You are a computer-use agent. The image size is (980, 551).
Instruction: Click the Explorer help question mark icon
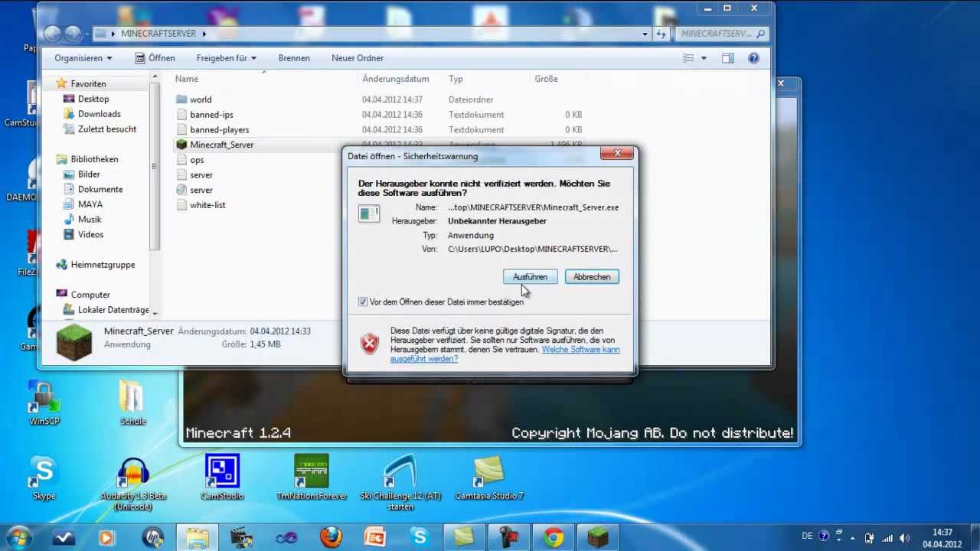pyautogui.click(x=753, y=58)
